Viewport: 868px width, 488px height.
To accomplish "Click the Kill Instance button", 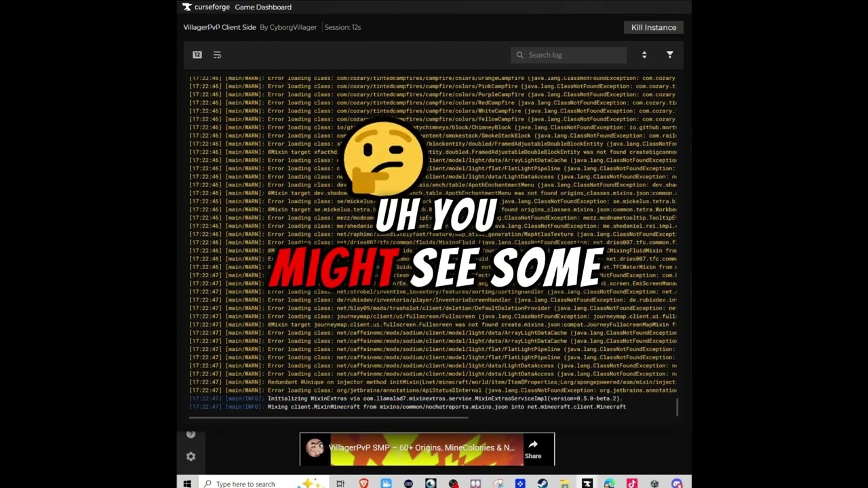I will pos(653,27).
